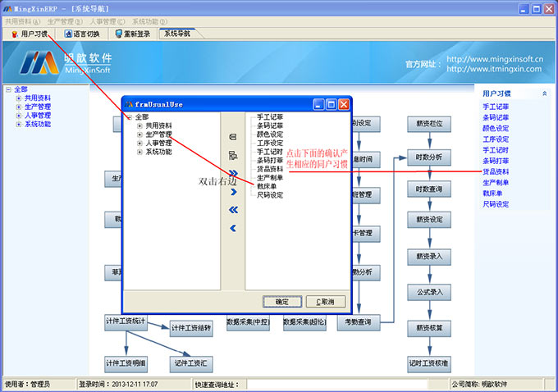The image size is (558, 392).
Task: Select 条码记菲 in dialog's right list
Action: point(270,125)
